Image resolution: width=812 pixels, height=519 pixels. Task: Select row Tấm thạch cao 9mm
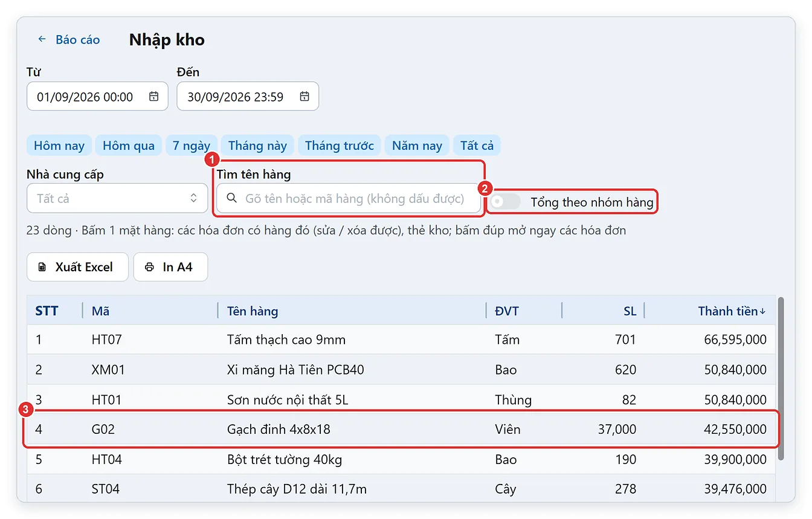[401, 340]
